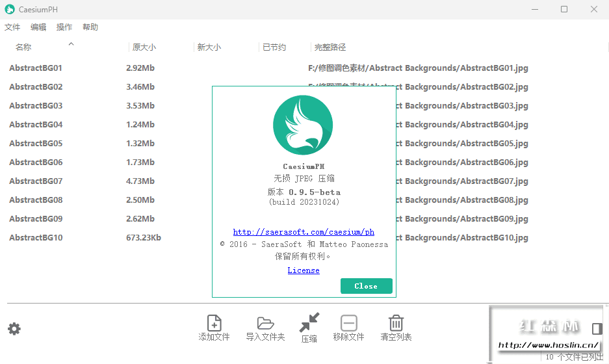Viewport: 609px width, 364px height.
Task: Maximize the CaesiumPH window
Action: pyautogui.click(x=564, y=9)
